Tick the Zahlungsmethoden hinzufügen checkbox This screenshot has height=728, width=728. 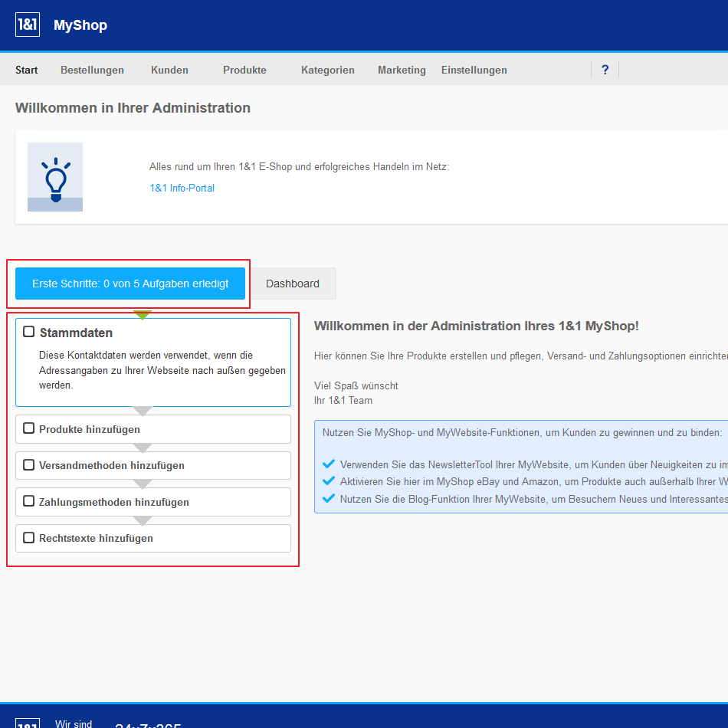click(x=29, y=501)
